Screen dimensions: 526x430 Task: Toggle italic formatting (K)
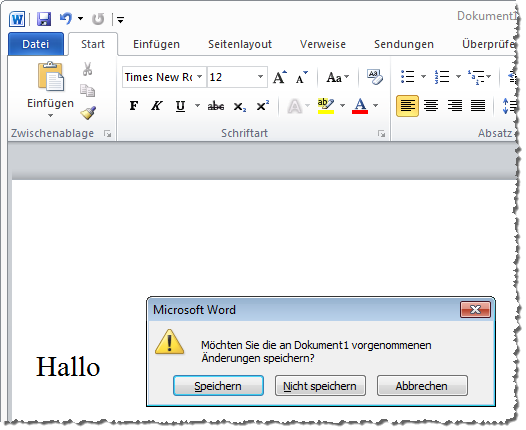tap(156, 106)
